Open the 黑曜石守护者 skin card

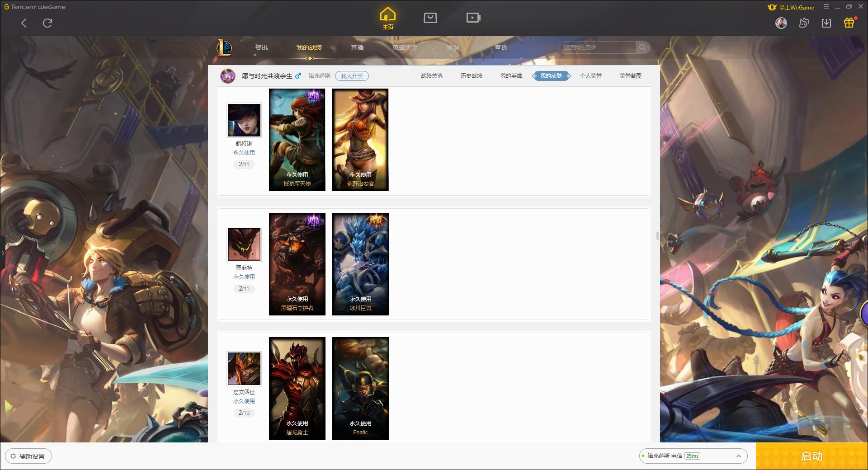(x=297, y=264)
